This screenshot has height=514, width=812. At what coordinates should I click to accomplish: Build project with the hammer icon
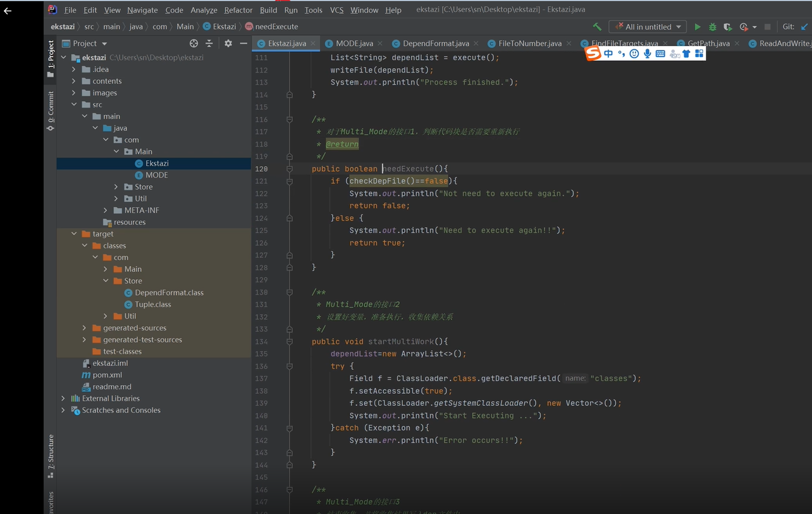point(597,27)
